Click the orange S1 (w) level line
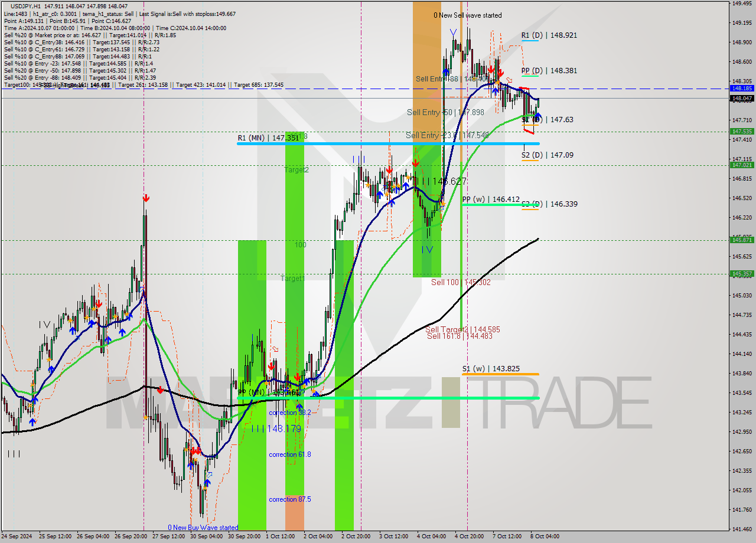 [500, 374]
